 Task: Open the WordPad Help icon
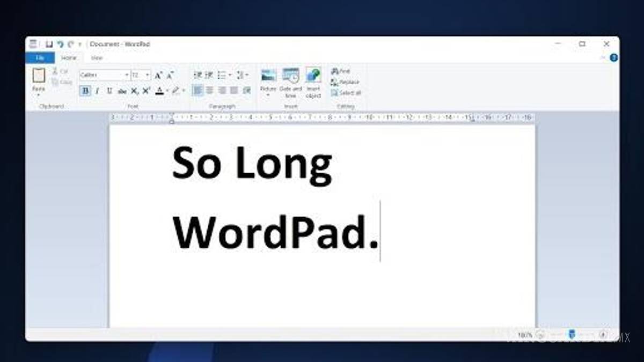pyautogui.click(x=614, y=58)
